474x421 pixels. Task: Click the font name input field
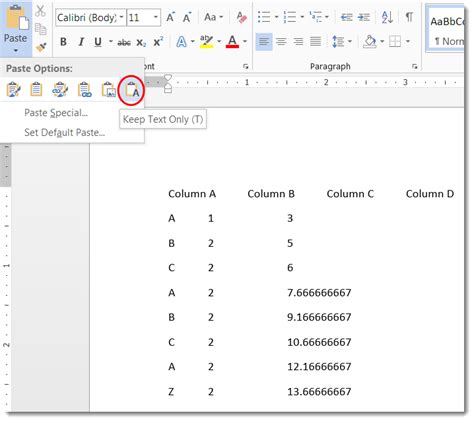coord(87,17)
